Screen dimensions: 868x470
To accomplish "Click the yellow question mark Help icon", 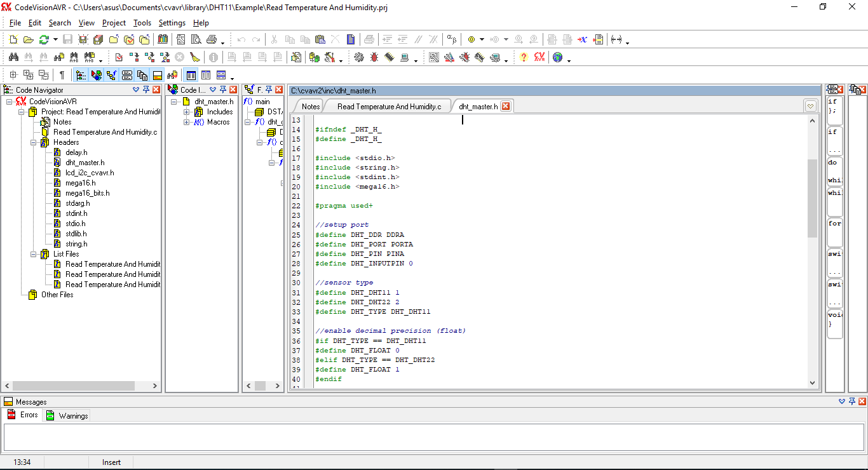I will coord(524,57).
